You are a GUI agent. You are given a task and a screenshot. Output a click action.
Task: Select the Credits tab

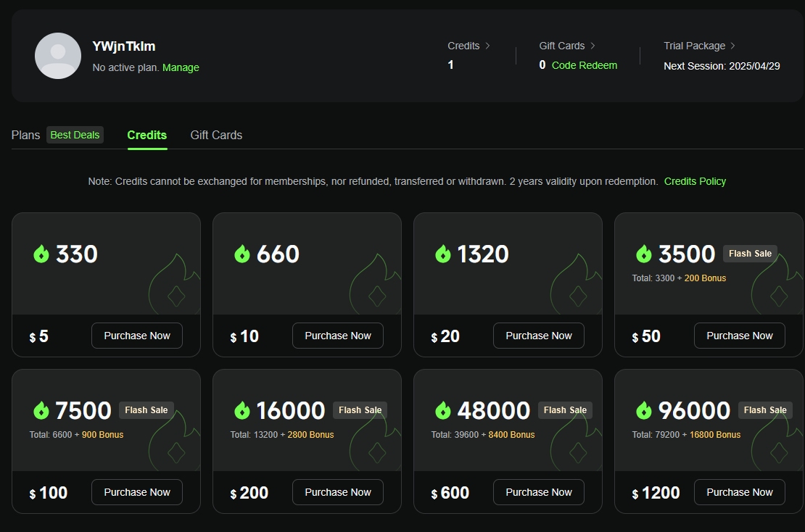click(146, 135)
